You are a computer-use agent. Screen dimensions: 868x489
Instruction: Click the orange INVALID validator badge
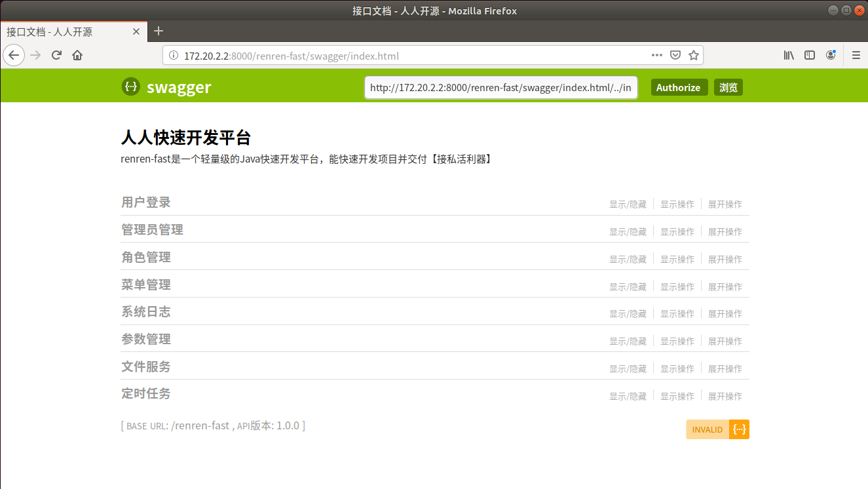click(x=717, y=429)
